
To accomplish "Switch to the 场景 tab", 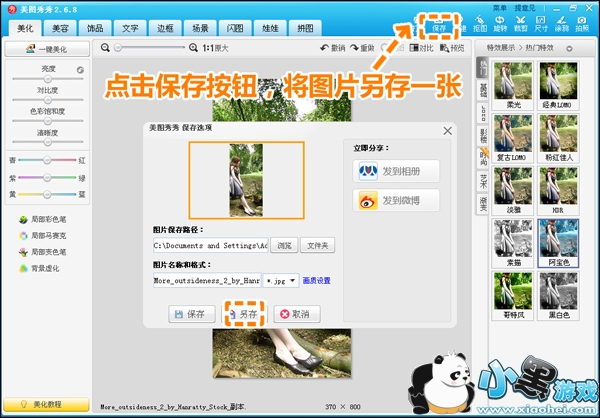I will (x=200, y=28).
